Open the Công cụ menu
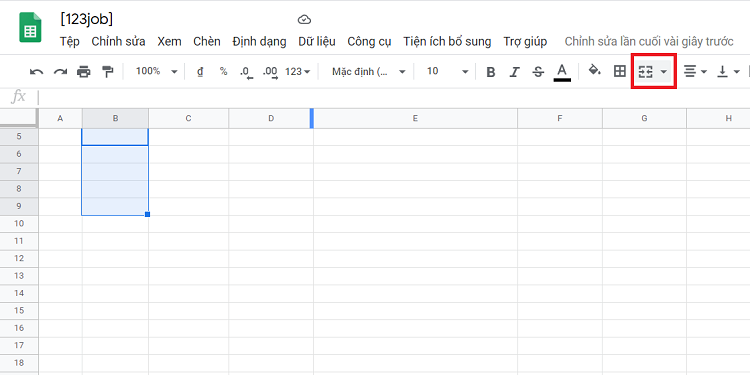This screenshot has height=375, width=750. point(369,42)
